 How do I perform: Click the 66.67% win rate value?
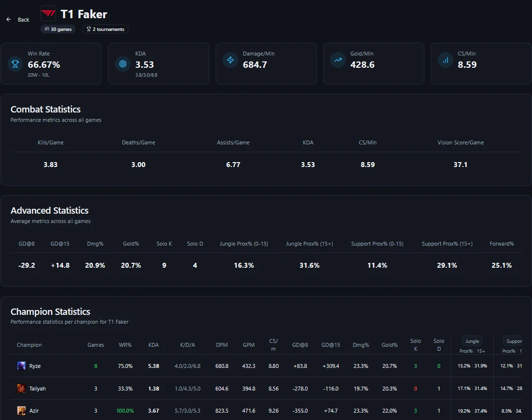pyautogui.click(x=44, y=64)
